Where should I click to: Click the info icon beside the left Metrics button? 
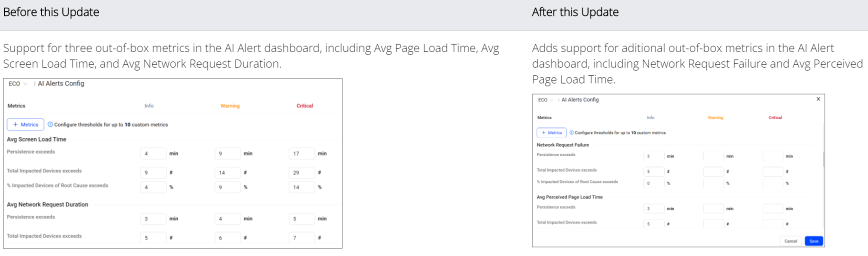pyautogui.click(x=50, y=124)
